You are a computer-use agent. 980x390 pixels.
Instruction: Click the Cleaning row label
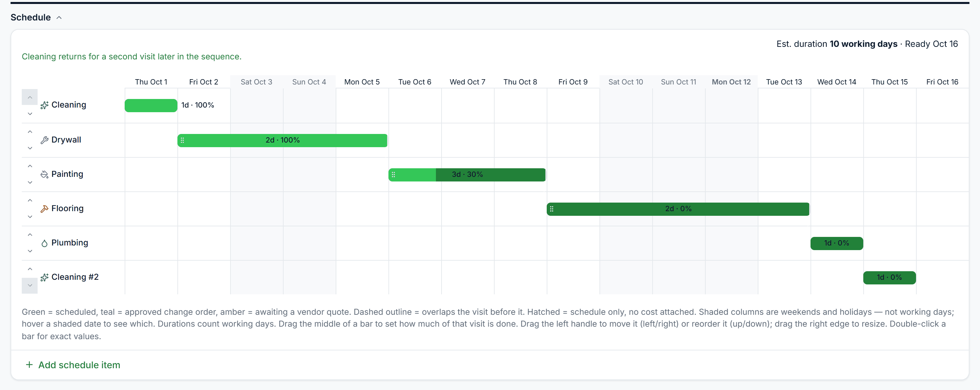pyautogui.click(x=69, y=105)
